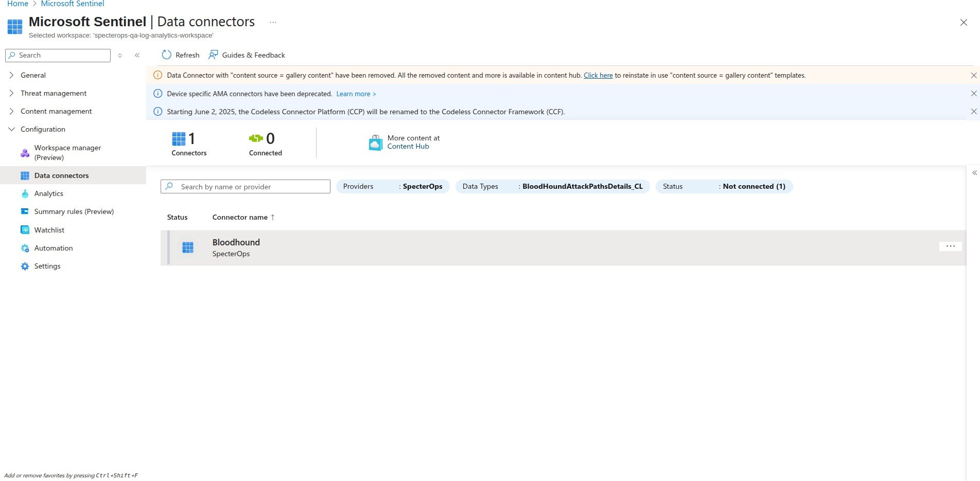This screenshot has height=481, width=980.
Task: Open the Status filter dropdown
Action: point(724,186)
